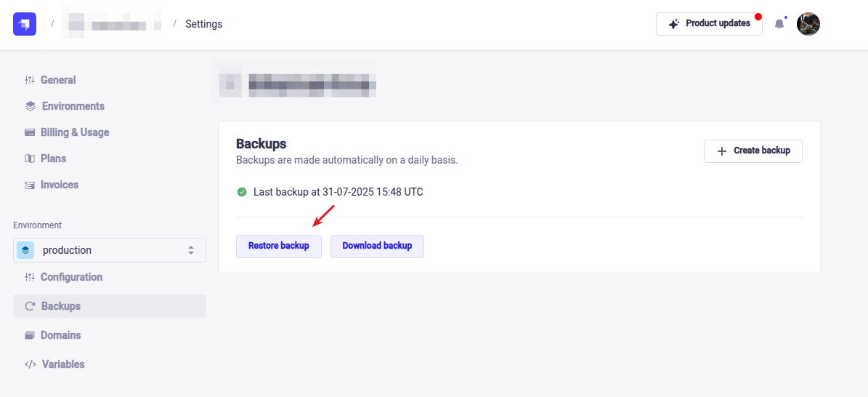Expand the production environment dropdown
The image size is (868, 397).
click(109, 250)
